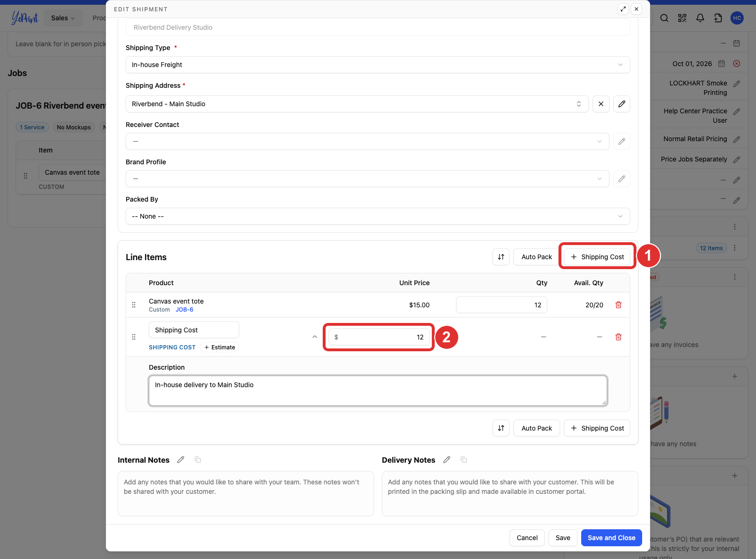This screenshot has width=756, height=559.
Task: Open the JOB-6 link
Action: point(184,310)
